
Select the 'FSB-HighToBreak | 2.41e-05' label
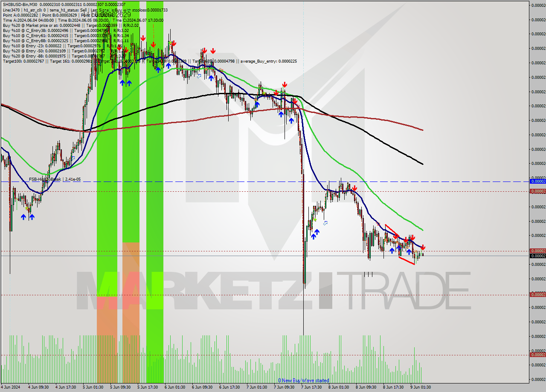(55, 179)
